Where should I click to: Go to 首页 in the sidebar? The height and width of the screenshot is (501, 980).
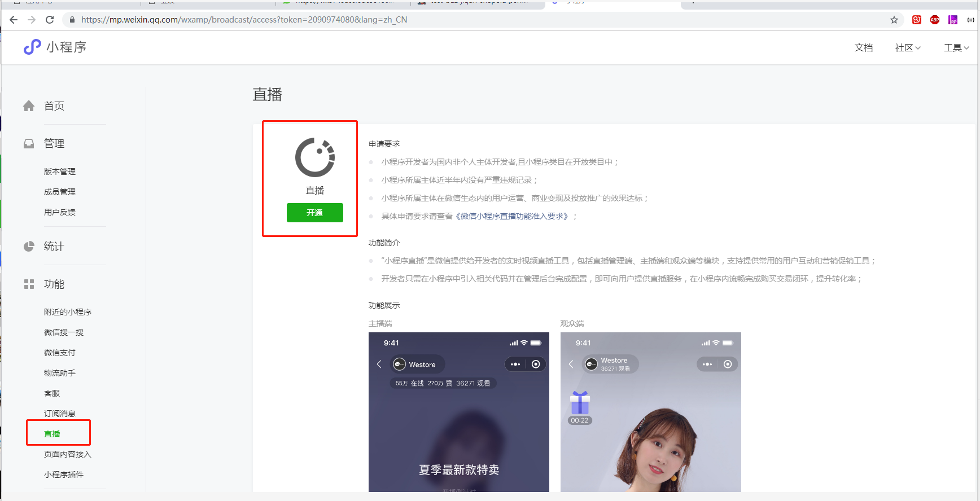coord(54,106)
